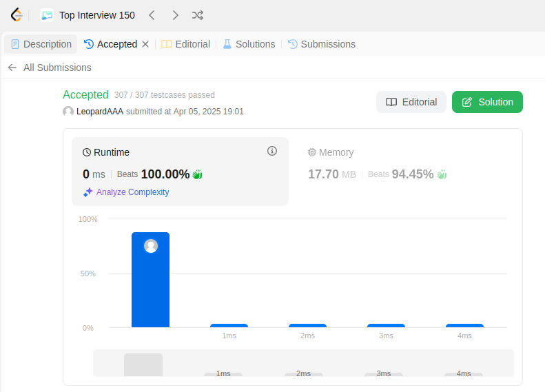Screen dimensions: 545x392
Task: Click the Editorial button beside Solution
Action: coord(411,102)
